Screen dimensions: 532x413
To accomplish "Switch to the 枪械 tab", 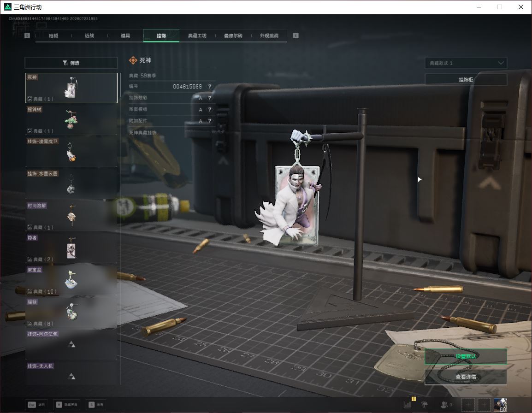I will point(53,35).
